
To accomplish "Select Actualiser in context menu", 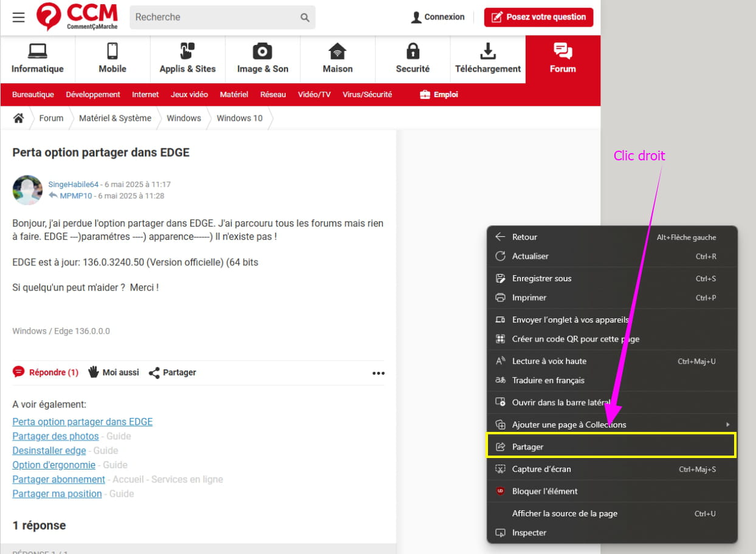I will pyautogui.click(x=612, y=256).
